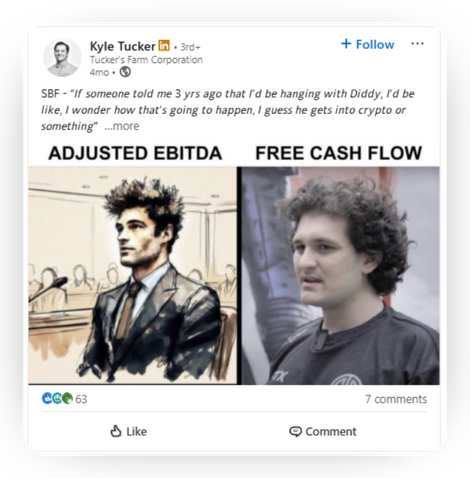Click the blue like reaction icon
Screen dimensions: 470x478
coord(47,398)
